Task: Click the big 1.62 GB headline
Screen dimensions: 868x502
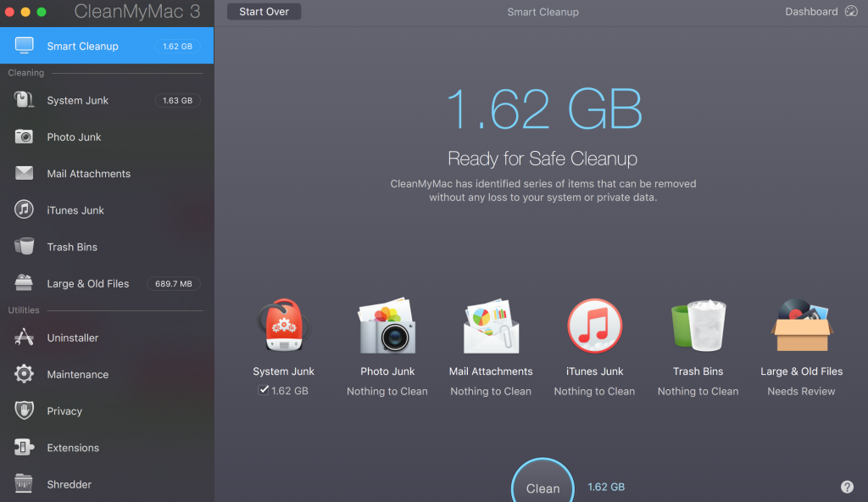Action: pos(544,109)
